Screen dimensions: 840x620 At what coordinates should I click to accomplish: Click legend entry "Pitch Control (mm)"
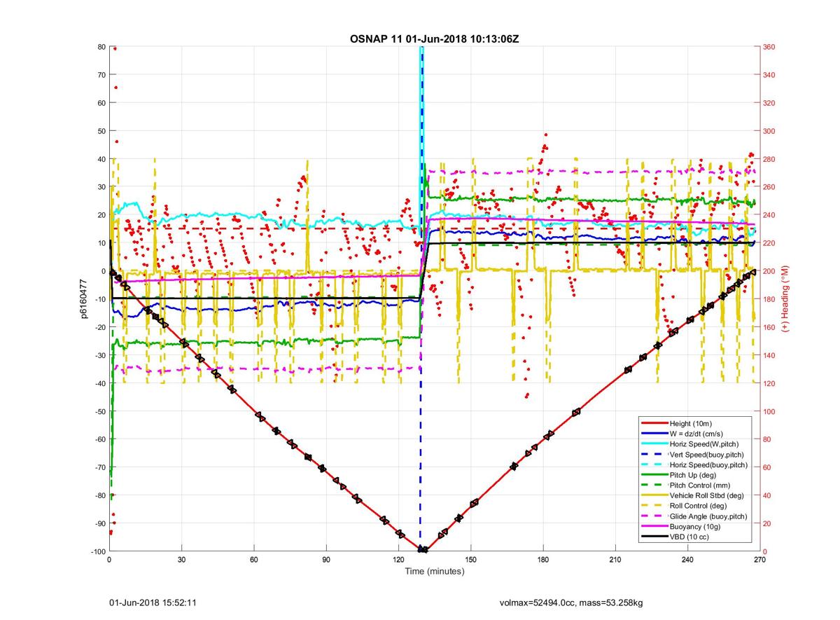tap(701, 485)
